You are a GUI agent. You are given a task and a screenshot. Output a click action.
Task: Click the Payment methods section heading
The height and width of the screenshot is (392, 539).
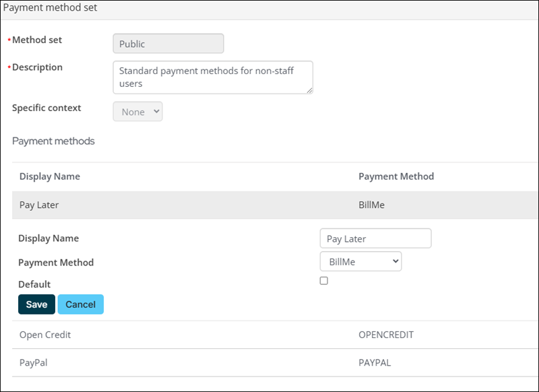(x=53, y=141)
